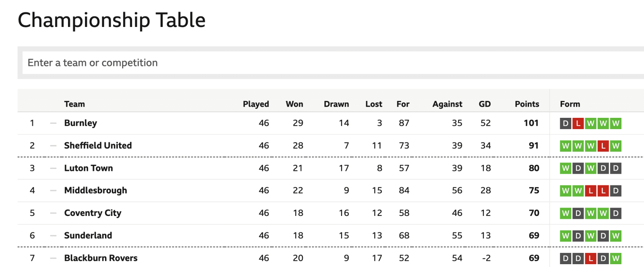This screenshot has width=644, height=267.
Task: Click Blackburn Rovers' red L form badge
Action: click(590, 259)
